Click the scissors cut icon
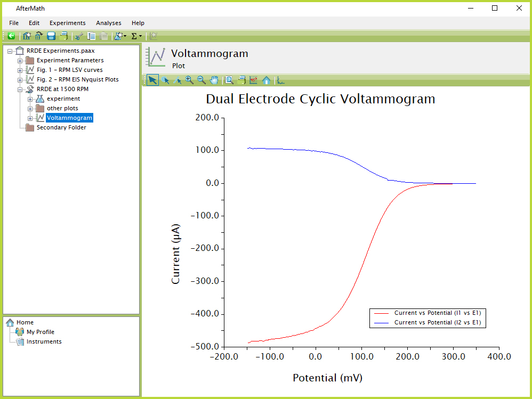Image resolution: width=532 pixels, height=399 pixels. coord(79,36)
